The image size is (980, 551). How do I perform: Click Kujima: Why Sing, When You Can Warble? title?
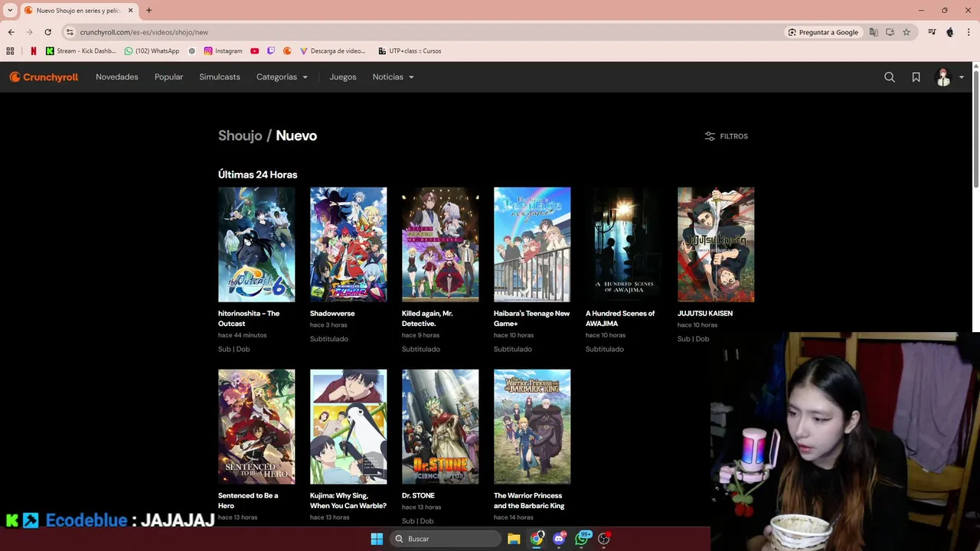(x=348, y=500)
